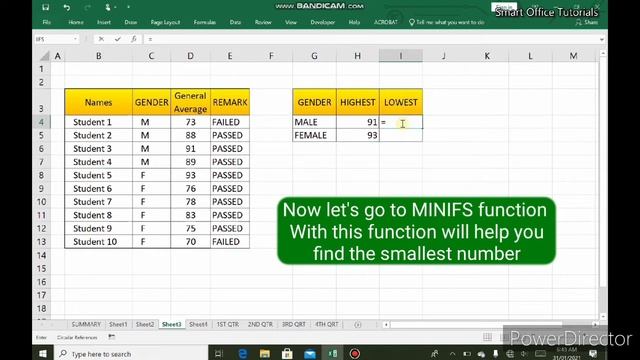Viewport: 640px width, 360px height.
Task: Click the Tell me what you want to do box
Action: click(x=447, y=22)
